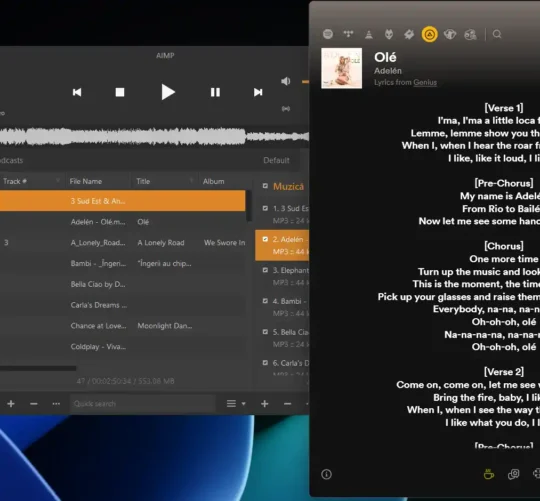Click the AIMP volume speaker icon
The height and width of the screenshot is (501, 540).
[x=285, y=81]
